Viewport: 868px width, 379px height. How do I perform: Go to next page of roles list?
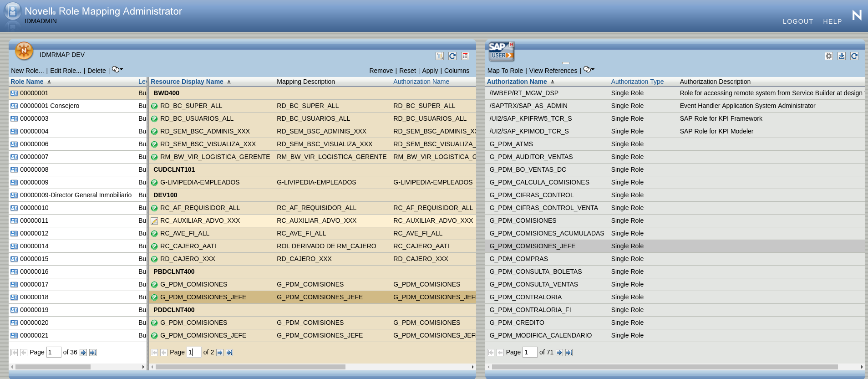(x=83, y=353)
